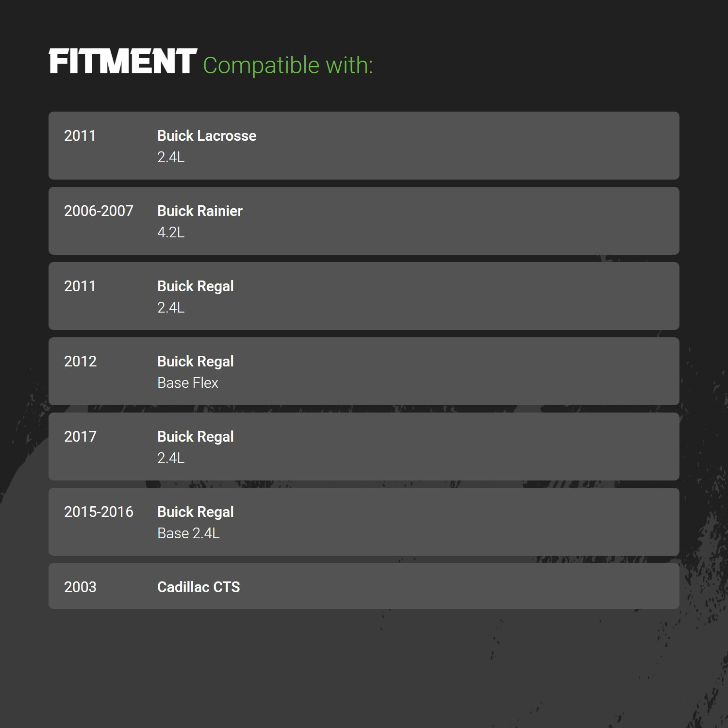728x728 pixels.
Task: Click the 2.4L engine under Buick Lacrosse
Action: 171,157
